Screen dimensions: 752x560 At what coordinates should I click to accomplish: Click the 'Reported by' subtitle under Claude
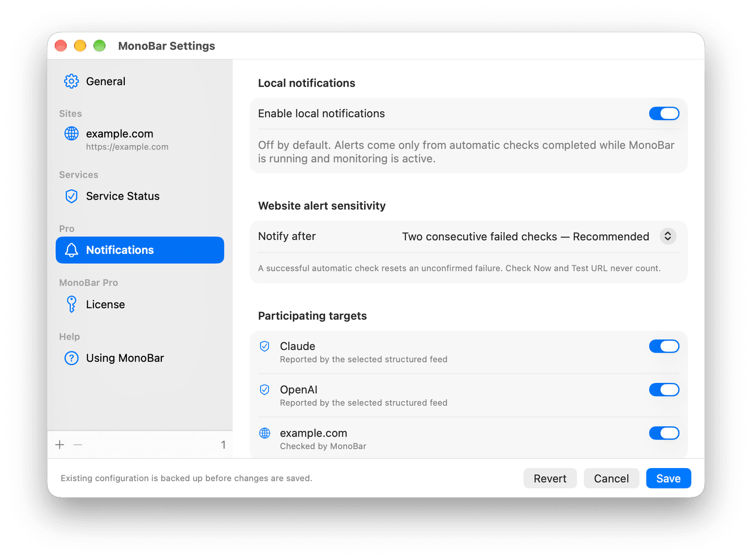pos(363,359)
